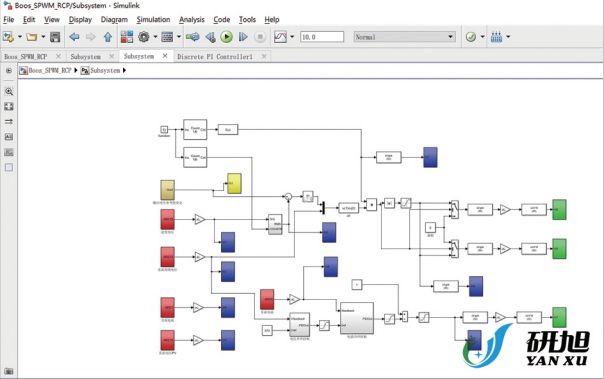Click the Fit to View palette icon

pyautogui.click(x=9, y=107)
